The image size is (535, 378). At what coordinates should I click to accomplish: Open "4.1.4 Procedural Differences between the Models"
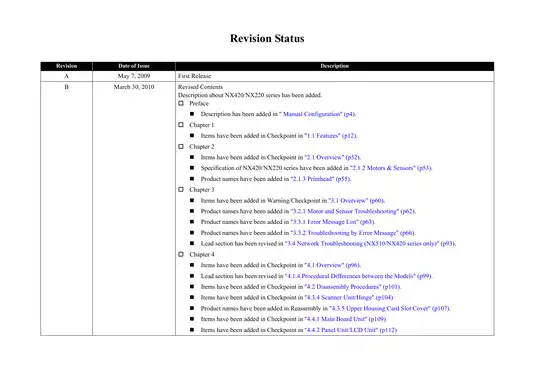[358, 276]
